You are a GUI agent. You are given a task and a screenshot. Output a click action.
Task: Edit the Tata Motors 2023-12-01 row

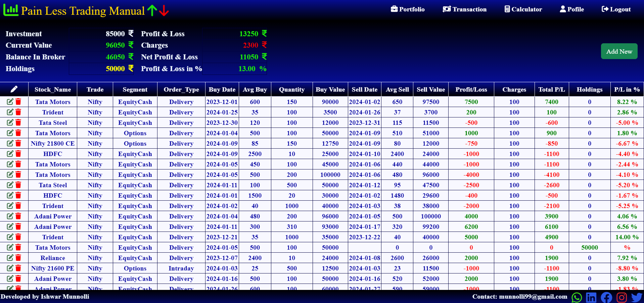pos(10,102)
